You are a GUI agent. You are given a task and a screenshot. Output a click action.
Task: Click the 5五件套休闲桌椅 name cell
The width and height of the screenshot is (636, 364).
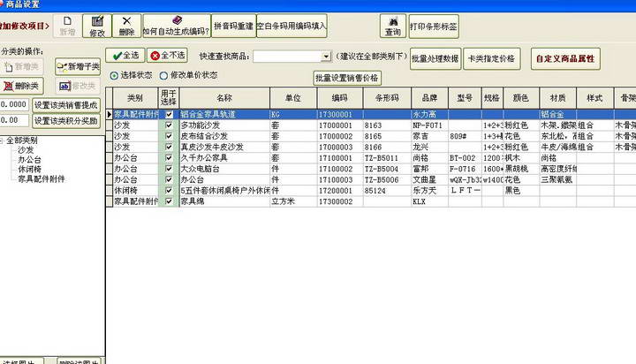[x=224, y=190]
